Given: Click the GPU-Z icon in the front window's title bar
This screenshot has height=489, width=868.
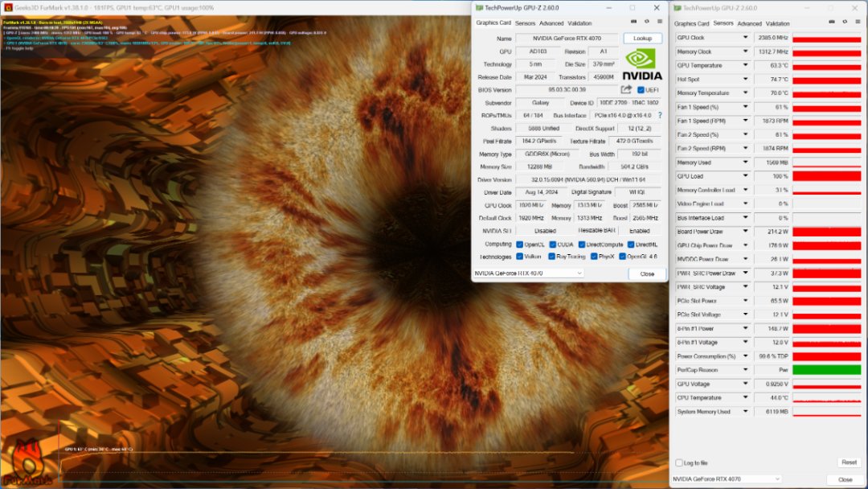Looking at the screenshot, I should point(479,8).
